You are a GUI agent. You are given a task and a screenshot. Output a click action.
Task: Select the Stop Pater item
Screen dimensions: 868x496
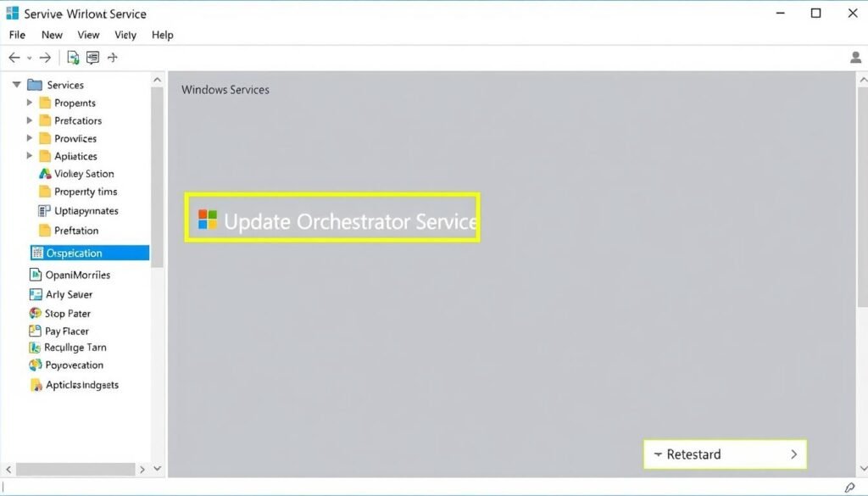tap(68, 314)
